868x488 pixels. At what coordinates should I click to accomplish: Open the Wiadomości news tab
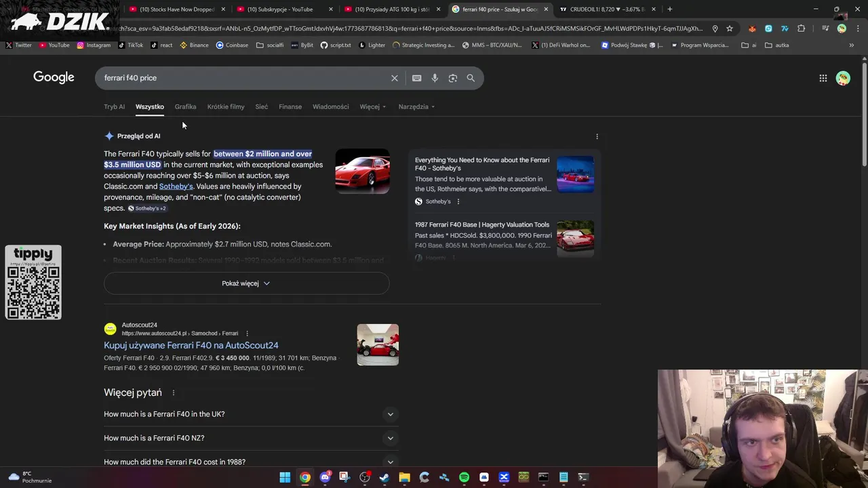330,106
